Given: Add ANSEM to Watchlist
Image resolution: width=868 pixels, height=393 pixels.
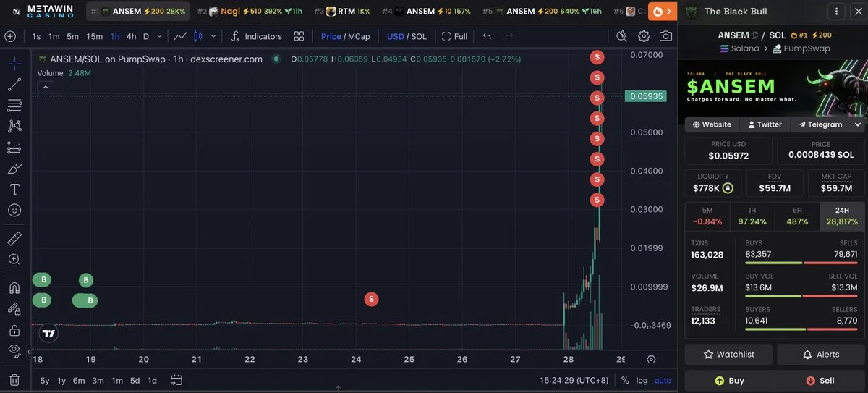Looking at the screenshot, I should tap(729, 354).
